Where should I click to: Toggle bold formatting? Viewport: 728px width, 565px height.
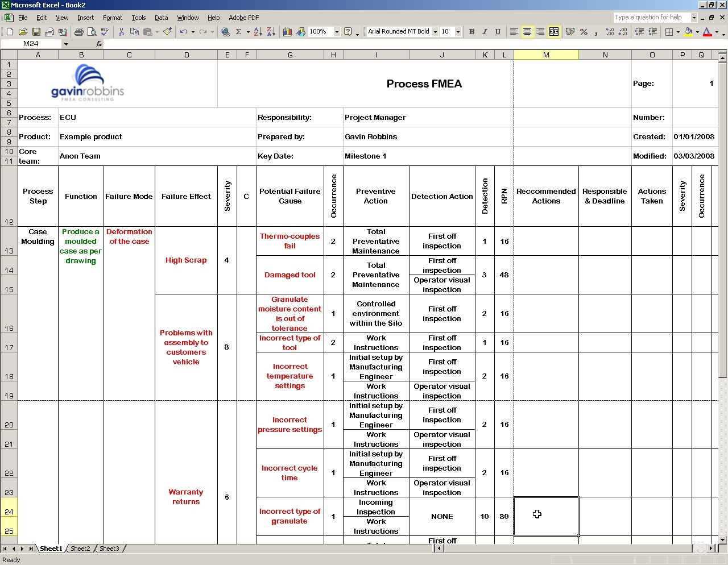coord(471,32)
